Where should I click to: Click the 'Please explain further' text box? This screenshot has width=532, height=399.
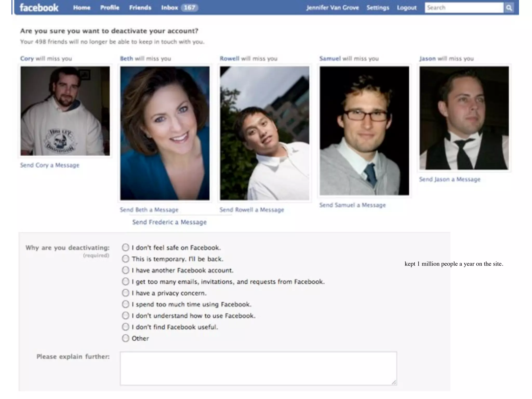click(258, 368)
